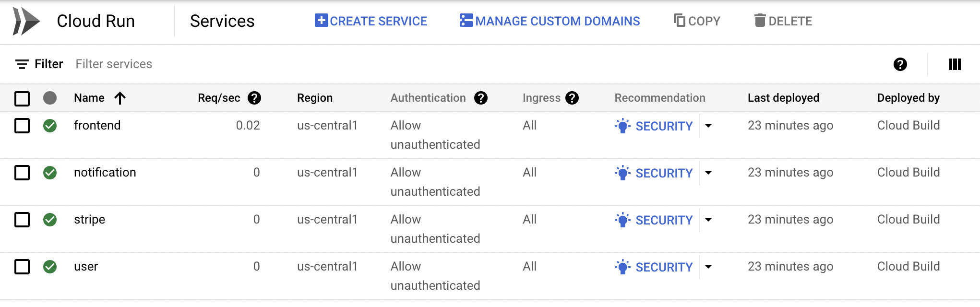Sort by Req/sec column header
This screenshot has height=307, width=980.
point(219,98)
